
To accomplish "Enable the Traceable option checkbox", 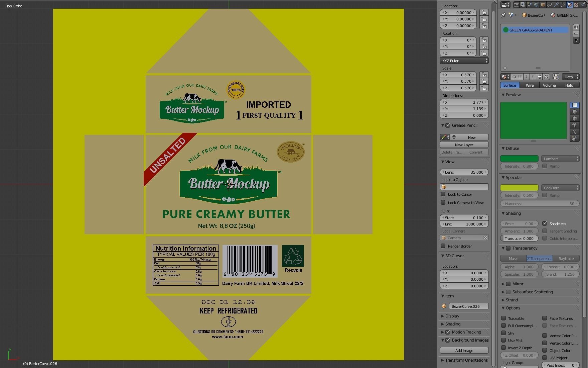I will click(503, 318).
